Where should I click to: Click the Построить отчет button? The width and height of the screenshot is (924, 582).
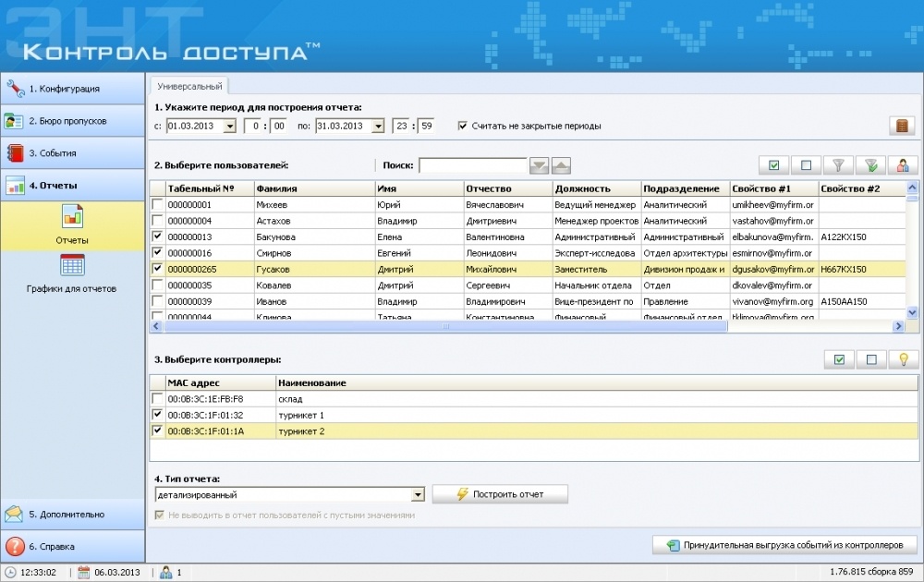pos(500,494)
